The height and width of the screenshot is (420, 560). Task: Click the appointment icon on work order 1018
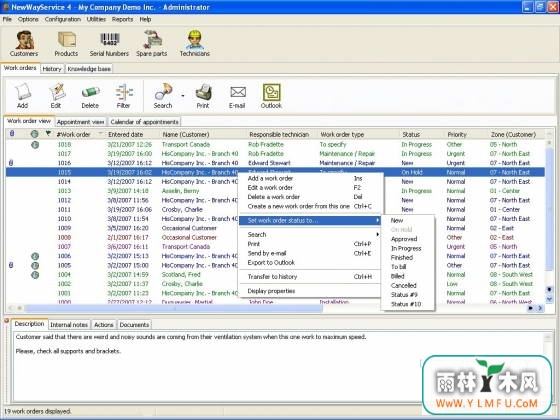coord(35,145)
